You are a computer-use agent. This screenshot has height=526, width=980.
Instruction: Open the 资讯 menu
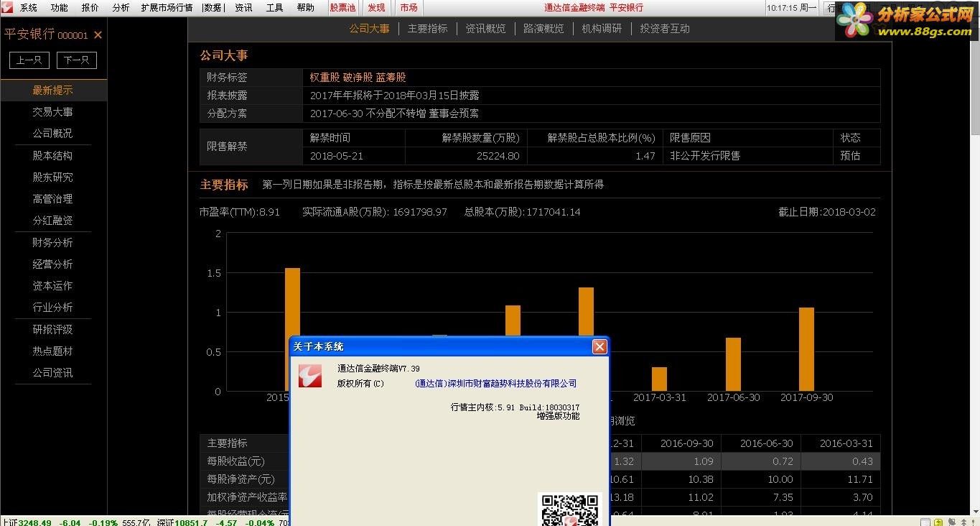[243, 8]
